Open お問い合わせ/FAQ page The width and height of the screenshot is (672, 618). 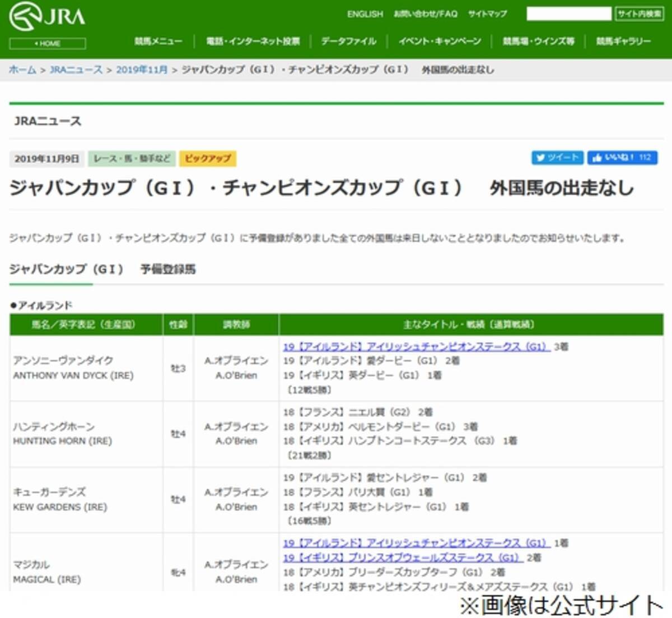pos(426,14)
